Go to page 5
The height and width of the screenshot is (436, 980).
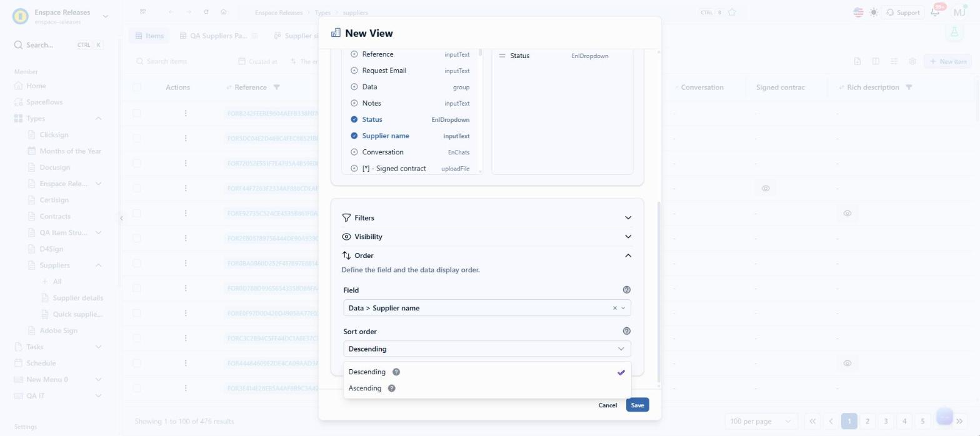[922, 421]
